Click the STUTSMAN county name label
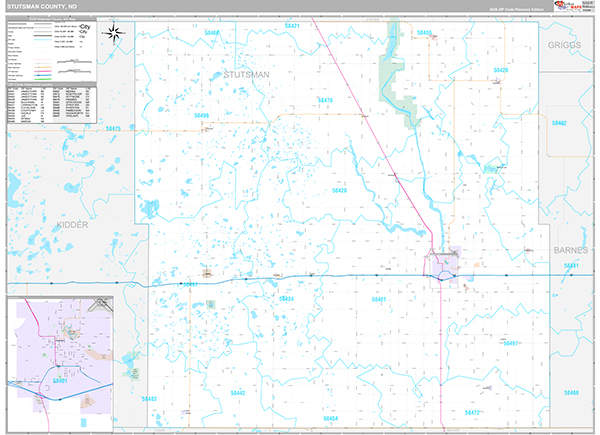The height and width of the screenshot is (435, 600). [246, 74]
